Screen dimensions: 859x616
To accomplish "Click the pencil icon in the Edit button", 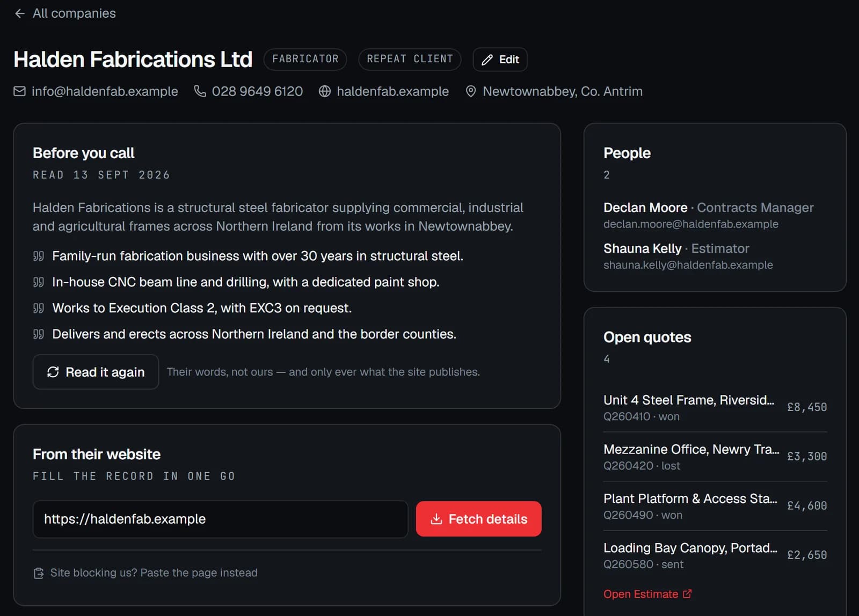I will [x=487, y=60].
